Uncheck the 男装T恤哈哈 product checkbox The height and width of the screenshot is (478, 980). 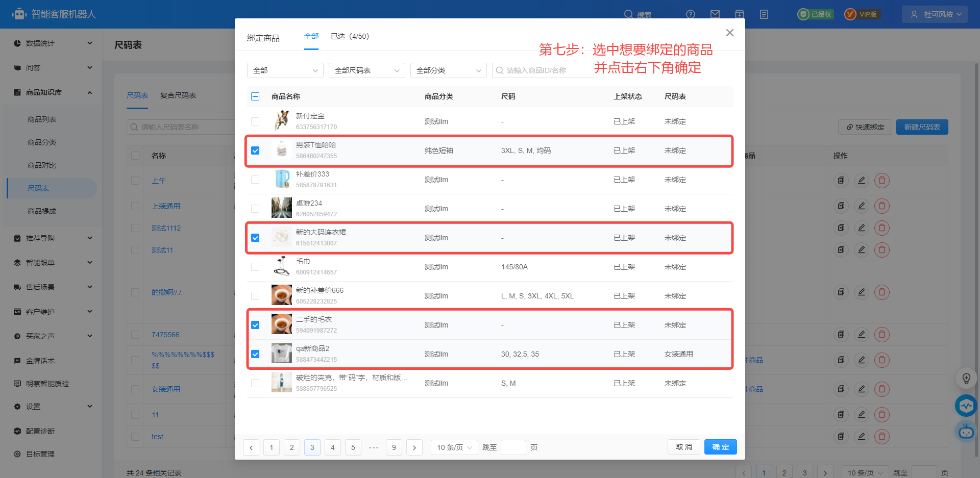[255, 150]
